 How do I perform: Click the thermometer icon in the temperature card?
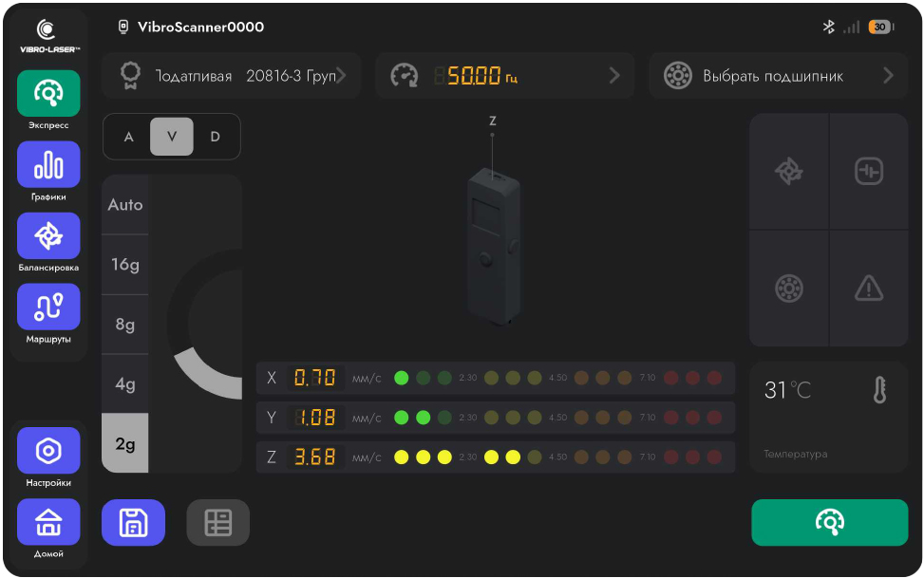click(879, 390)
